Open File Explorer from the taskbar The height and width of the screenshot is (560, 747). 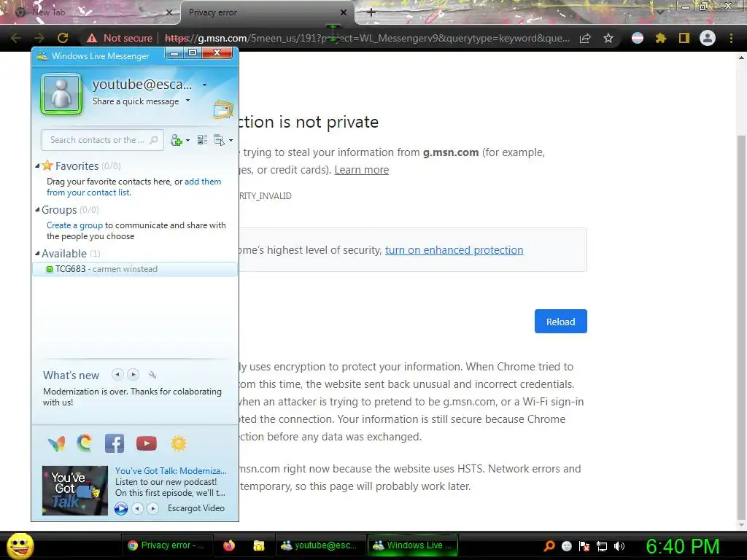(259, 545)
